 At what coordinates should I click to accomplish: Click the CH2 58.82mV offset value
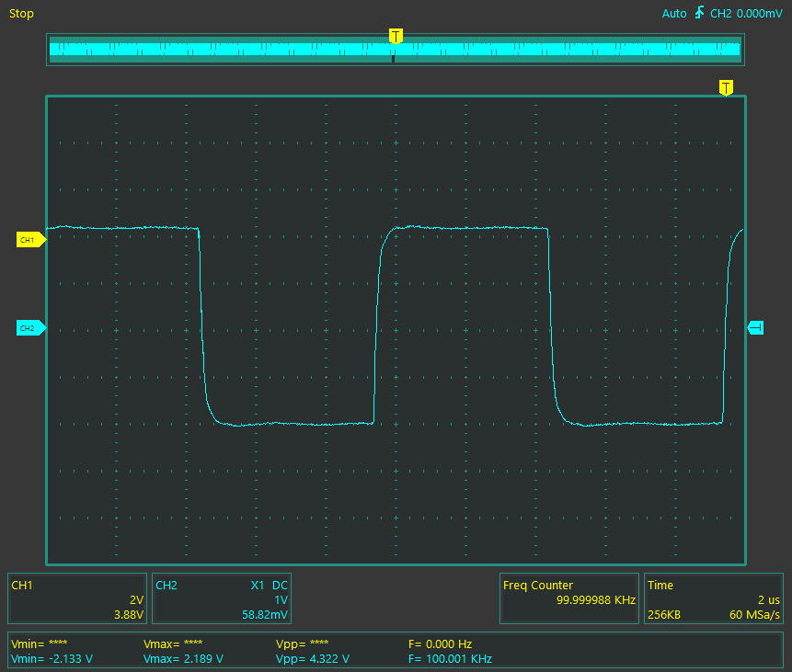coord(265,615)
